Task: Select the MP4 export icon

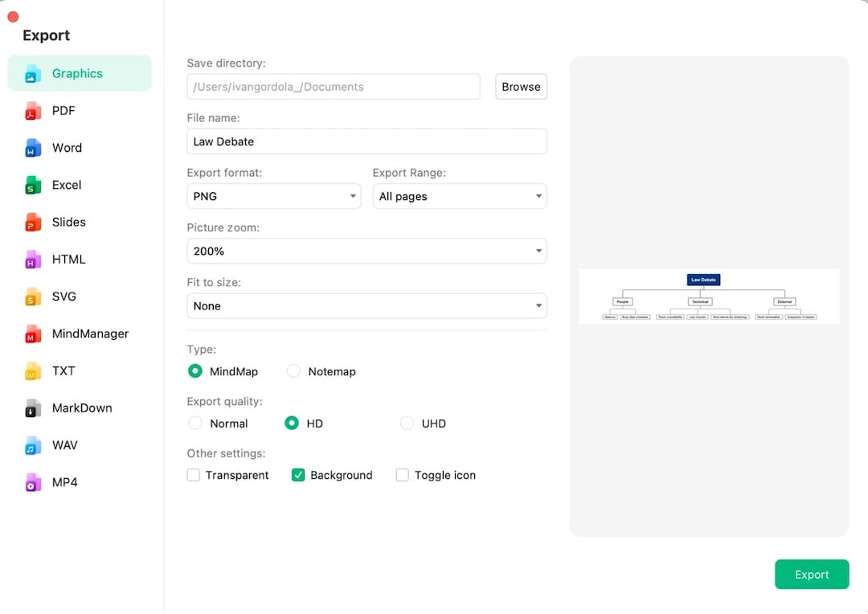Action: coord(33,482)
